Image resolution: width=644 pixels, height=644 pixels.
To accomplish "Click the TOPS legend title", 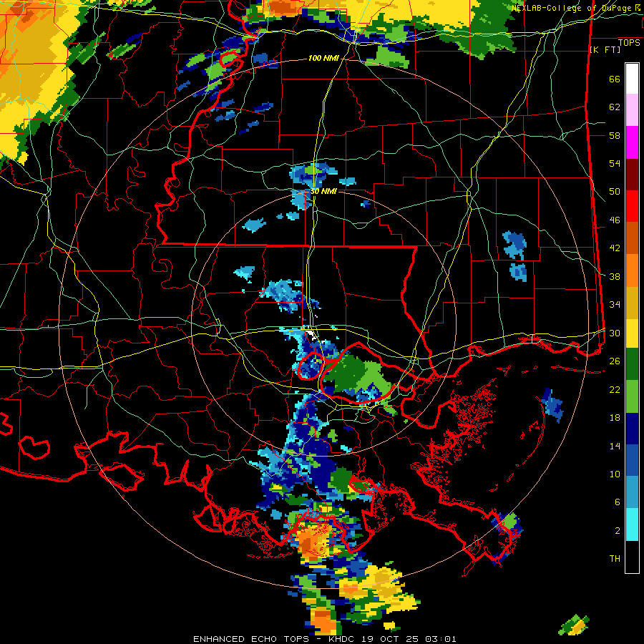I will pyautogui.click(x=629, y=43).
